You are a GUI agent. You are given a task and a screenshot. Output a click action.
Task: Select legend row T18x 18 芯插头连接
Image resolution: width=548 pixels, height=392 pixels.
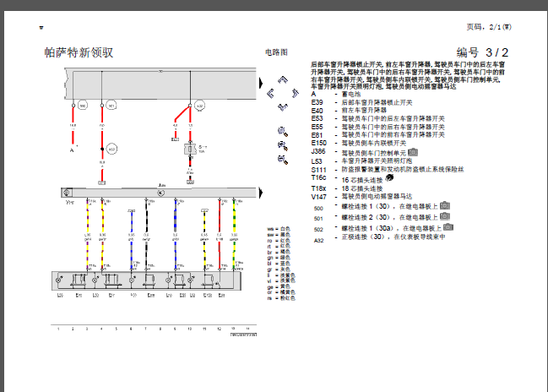(347, 188)
